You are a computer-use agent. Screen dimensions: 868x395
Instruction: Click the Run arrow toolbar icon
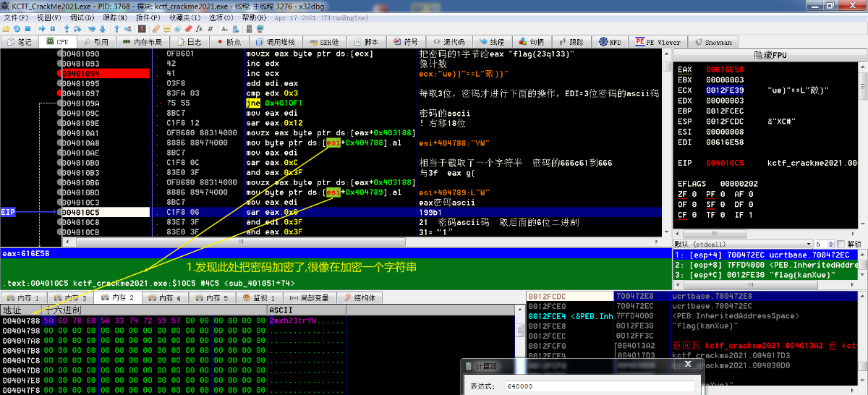[x=42, y=29]
